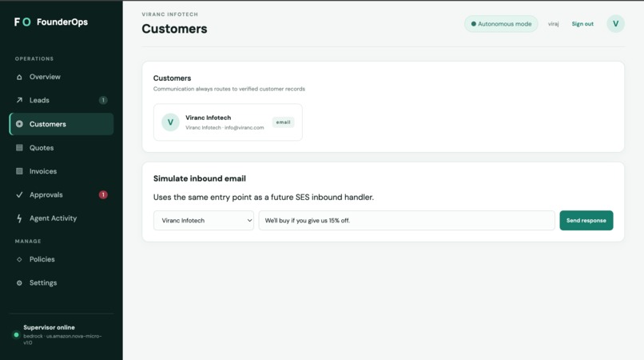Click the Overview home icon
644x360 pixels.
point(19,77)
